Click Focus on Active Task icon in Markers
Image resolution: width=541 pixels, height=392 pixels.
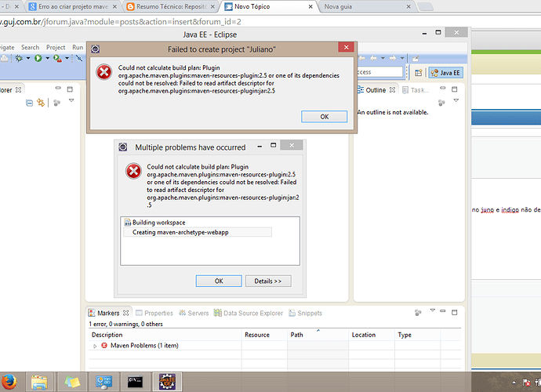pos(418,313)
